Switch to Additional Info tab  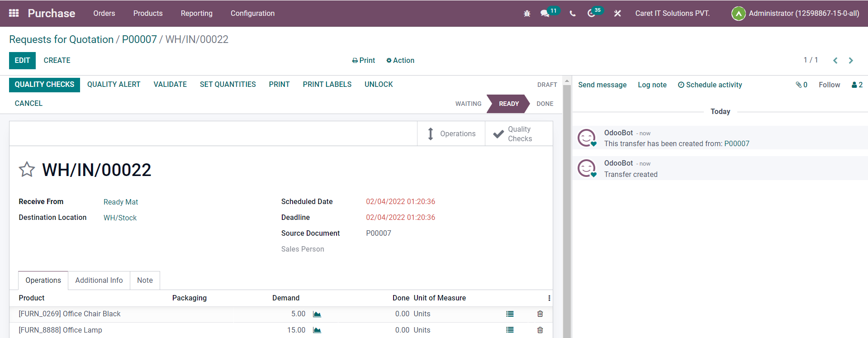coord(99,281)
